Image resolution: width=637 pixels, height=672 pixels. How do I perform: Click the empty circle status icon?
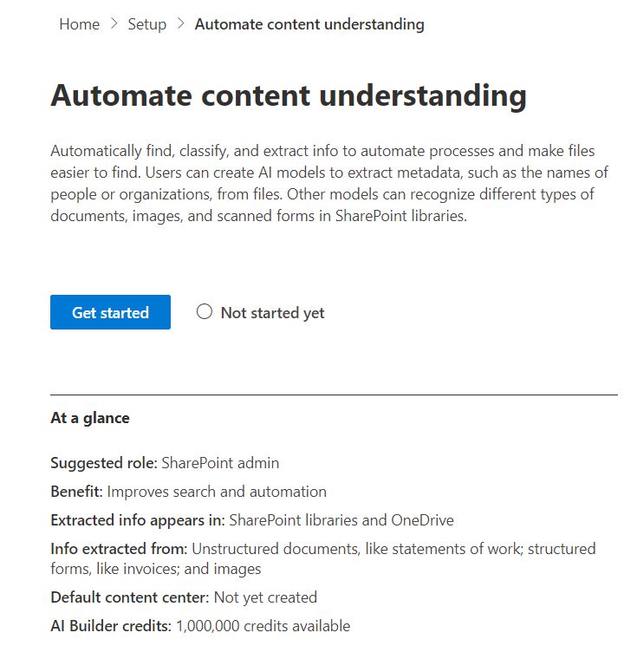pyautogui.click(x=205, y=312)
